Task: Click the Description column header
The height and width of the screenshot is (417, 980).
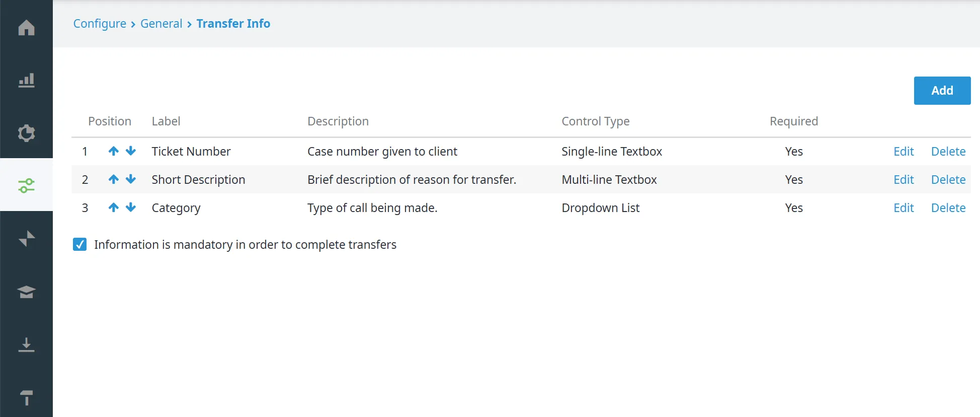Action: (338, 121)
